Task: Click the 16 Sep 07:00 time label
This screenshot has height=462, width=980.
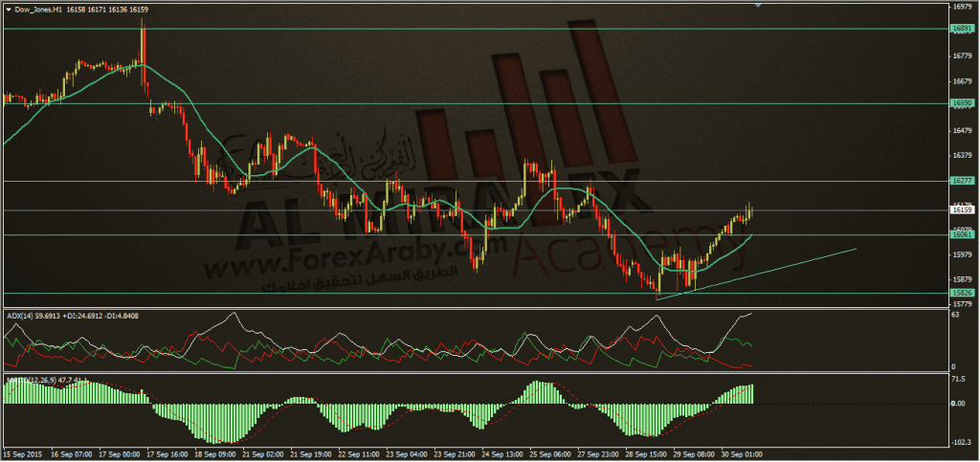Action: point(71,454)
